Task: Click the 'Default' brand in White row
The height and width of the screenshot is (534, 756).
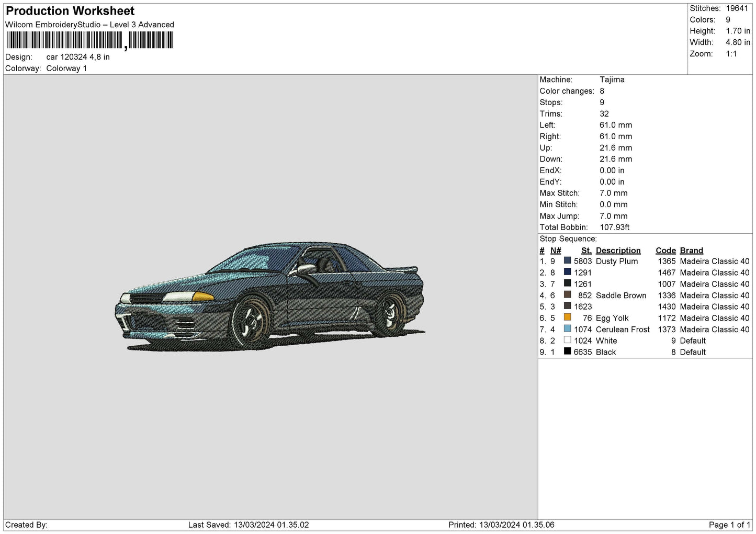Action: coord(693,341)
